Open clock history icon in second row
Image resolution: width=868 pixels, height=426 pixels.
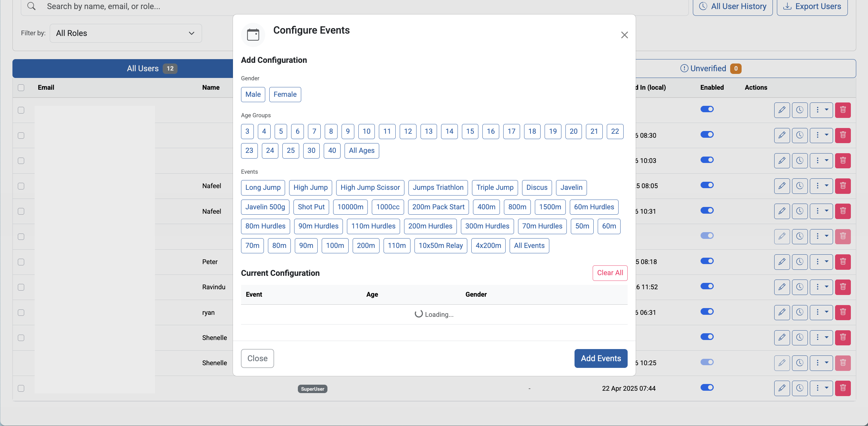[800, 135]
